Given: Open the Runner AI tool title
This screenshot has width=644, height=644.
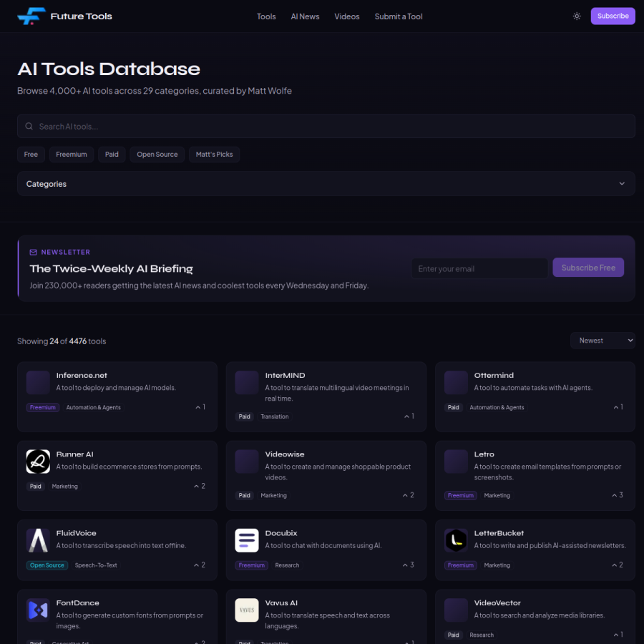Looking at the screenshot, I should tap(74, 454).
